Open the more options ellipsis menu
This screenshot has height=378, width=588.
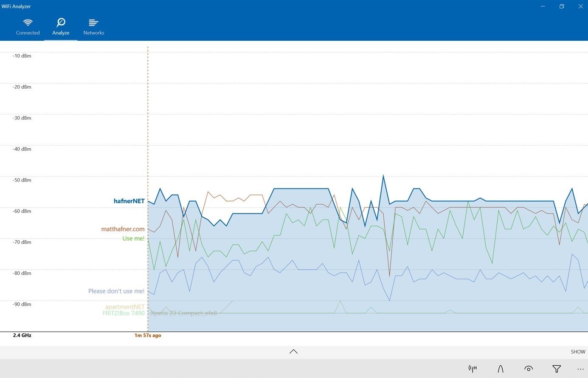click(x=580, y=369)
